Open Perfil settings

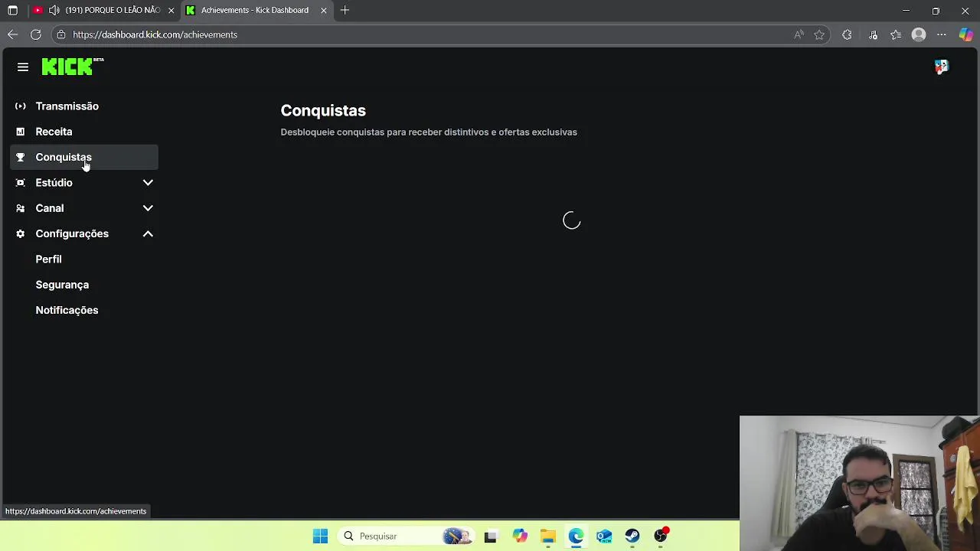click(48, 259)
